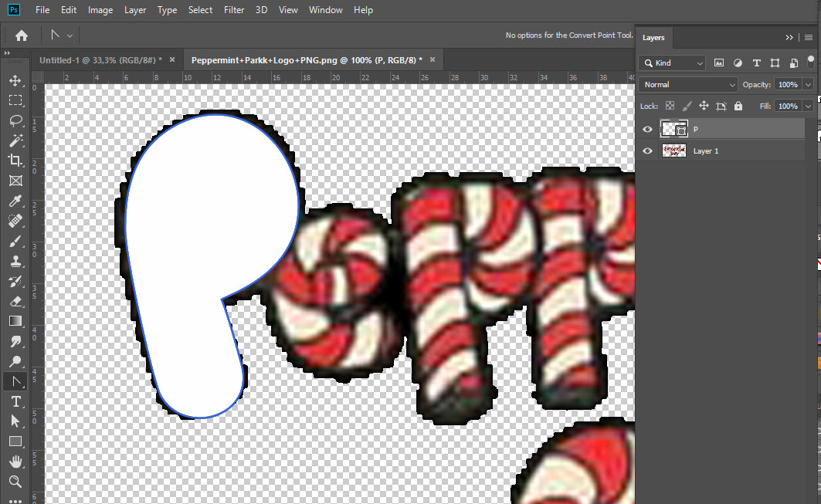This screenshot has width=821, height=504.
Task: Select the Clone Stamp tool
Action: (15, 261)
